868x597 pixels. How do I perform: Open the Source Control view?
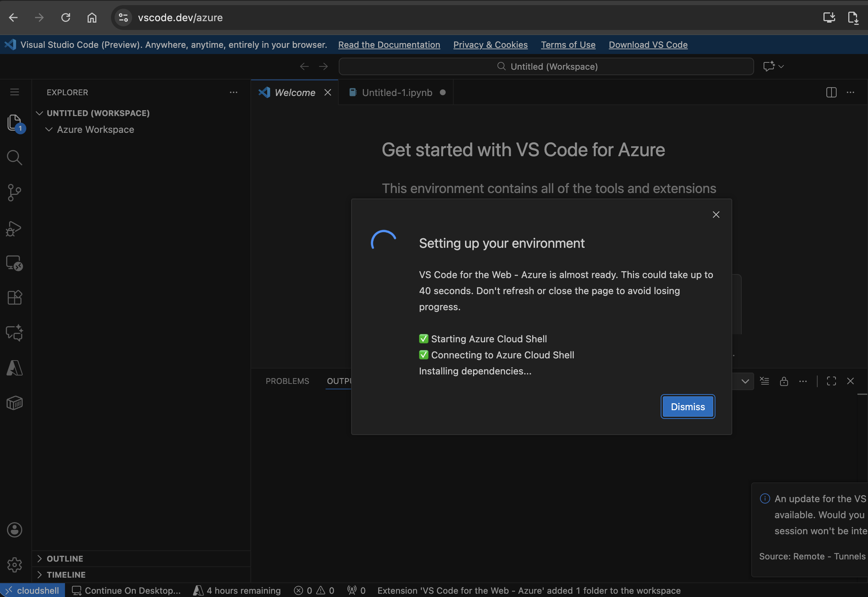(x=15, y=192)
